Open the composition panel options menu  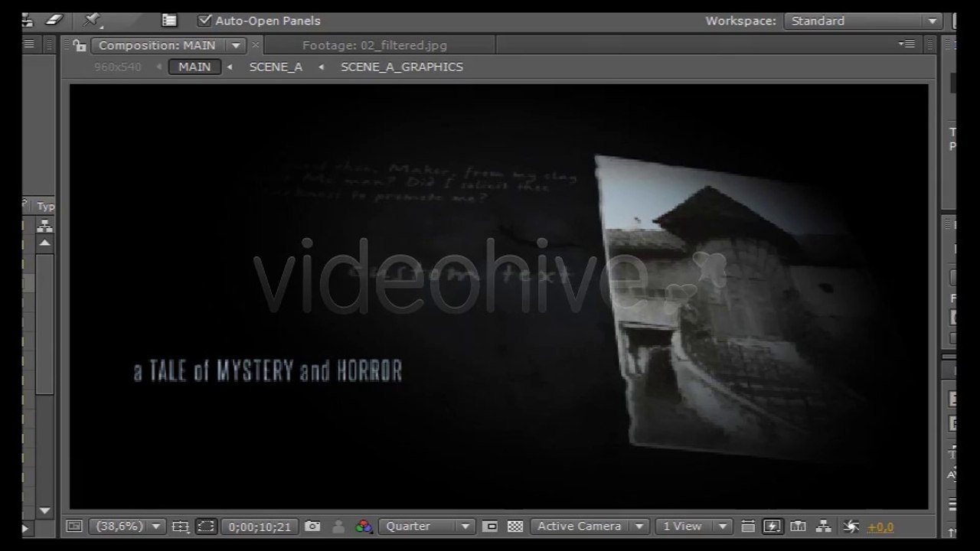[906, 44]
